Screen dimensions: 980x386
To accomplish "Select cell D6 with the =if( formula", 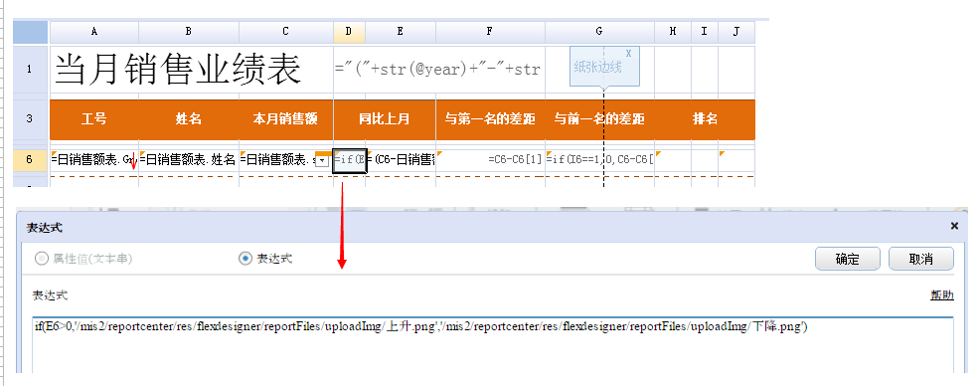I will click(x=350, y=160).
